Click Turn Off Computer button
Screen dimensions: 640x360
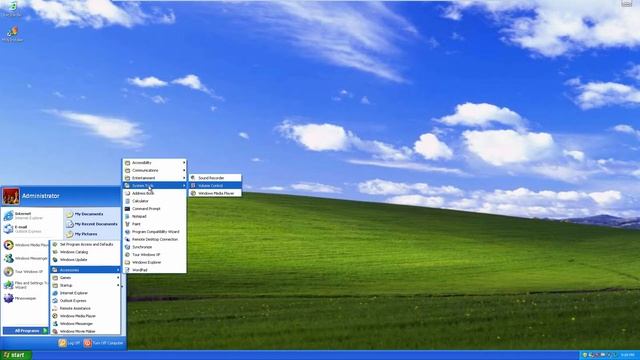point(103,343)
